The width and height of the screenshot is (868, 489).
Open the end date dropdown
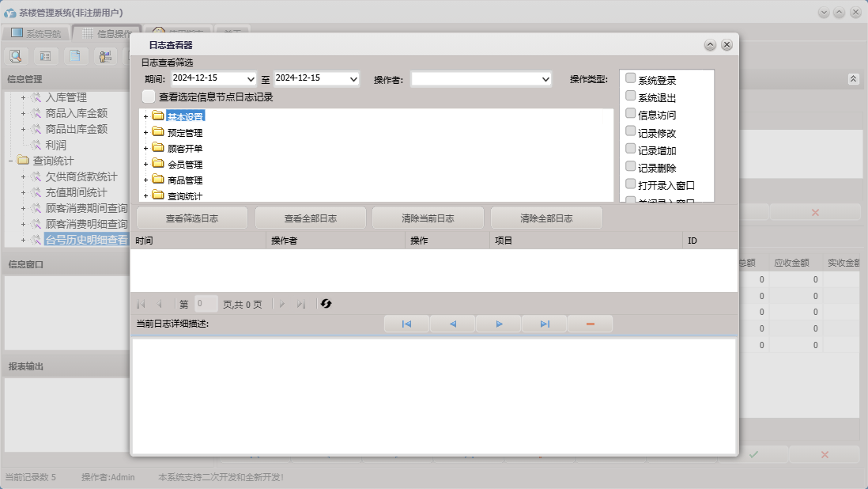pyautogui.click(x=353, y=79)
